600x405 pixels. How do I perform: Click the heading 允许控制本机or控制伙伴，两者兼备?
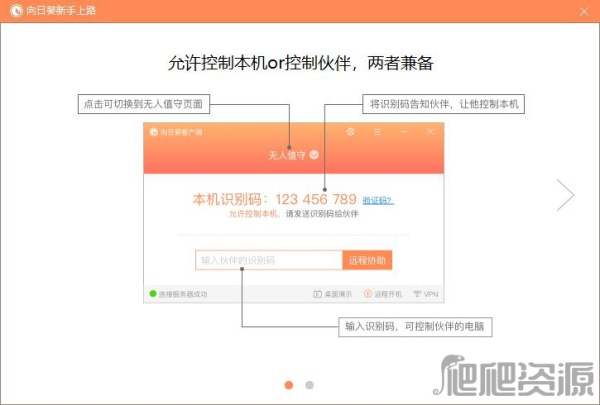(x=300, y=63)
